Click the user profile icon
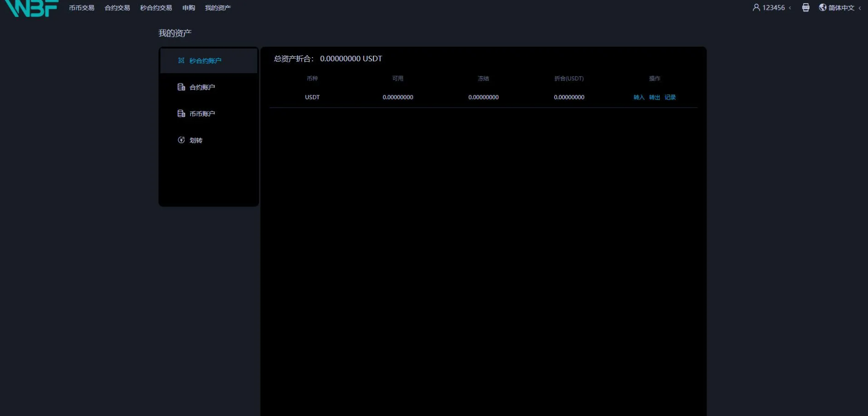Screen dimensions: 868x416 (756, 7)
